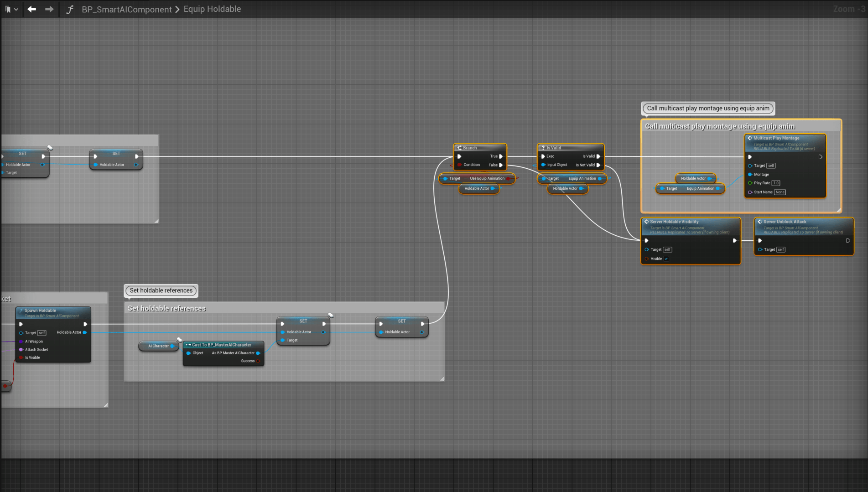Click the function icon beside the breadcrumb
868x492 pixels.
[x=70, y=9]
